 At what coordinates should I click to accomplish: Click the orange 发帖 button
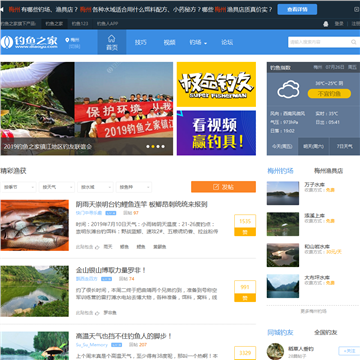(x=223, y=187)
